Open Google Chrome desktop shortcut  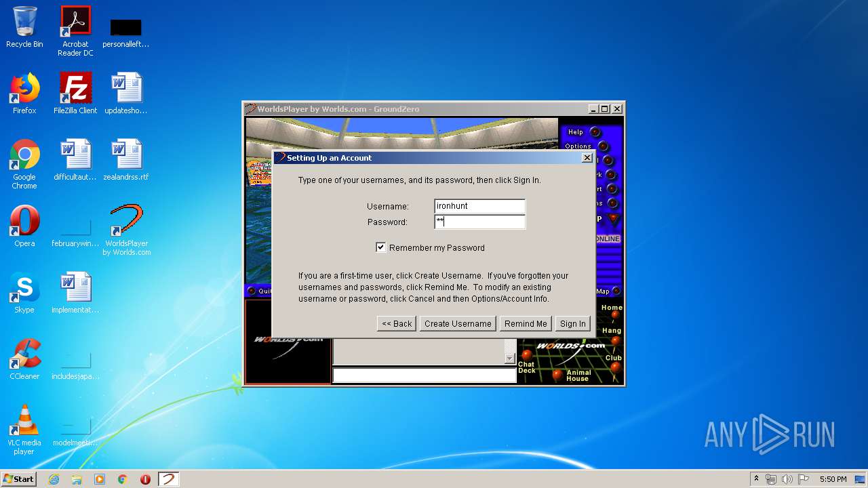(24, 164)
